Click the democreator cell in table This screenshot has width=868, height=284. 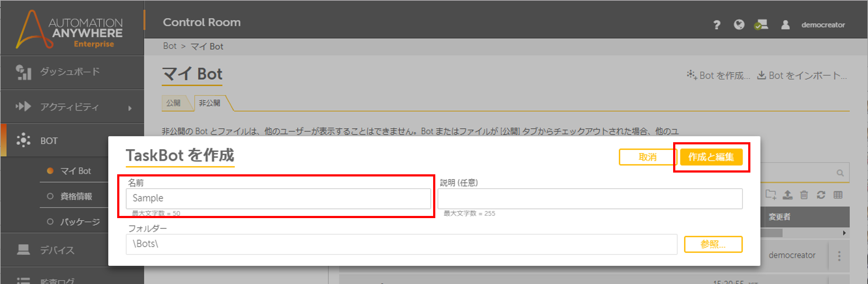click(792, 255)
